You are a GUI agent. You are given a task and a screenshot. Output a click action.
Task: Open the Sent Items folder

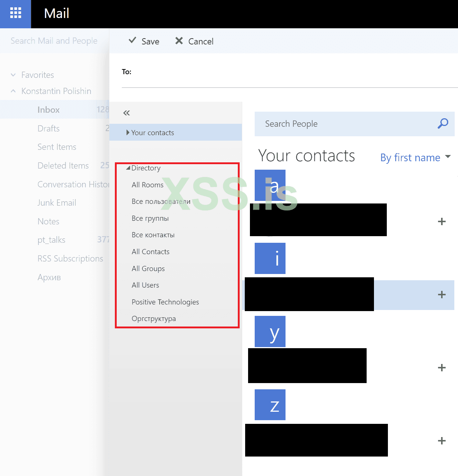(x=57, y=147)
